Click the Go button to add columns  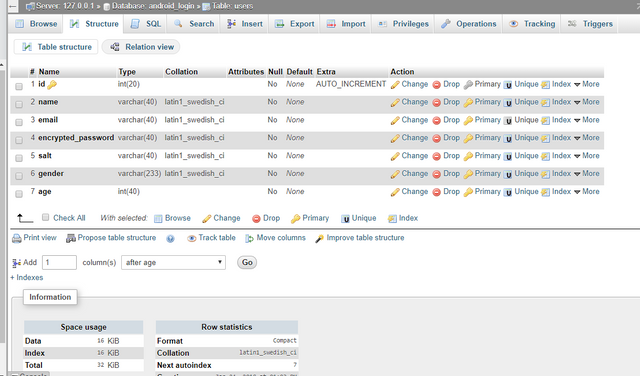247,263
